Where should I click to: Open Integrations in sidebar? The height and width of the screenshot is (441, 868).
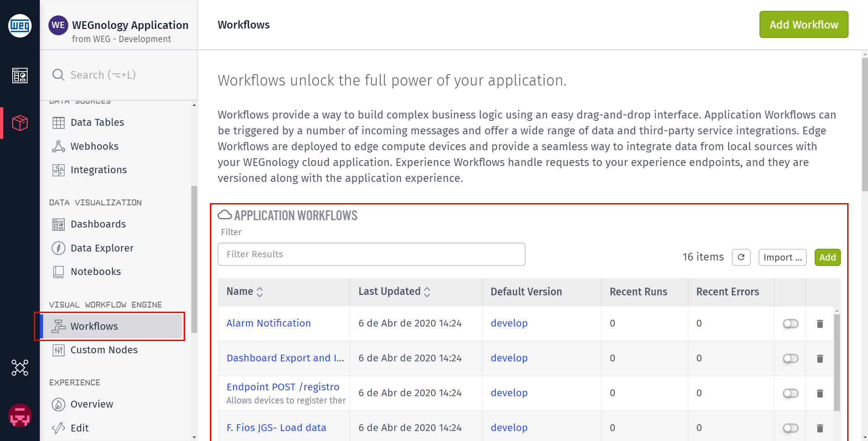coord(99,170)
